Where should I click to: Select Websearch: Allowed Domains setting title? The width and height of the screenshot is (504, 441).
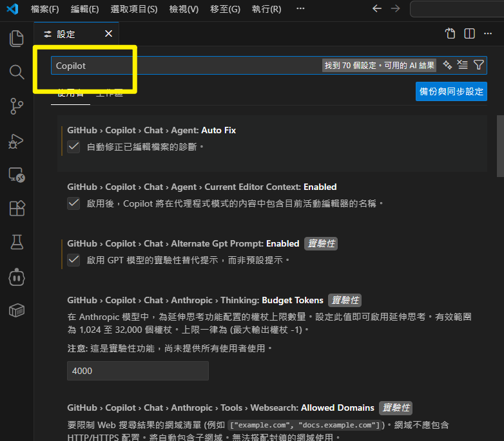click(x=220, y=408)
